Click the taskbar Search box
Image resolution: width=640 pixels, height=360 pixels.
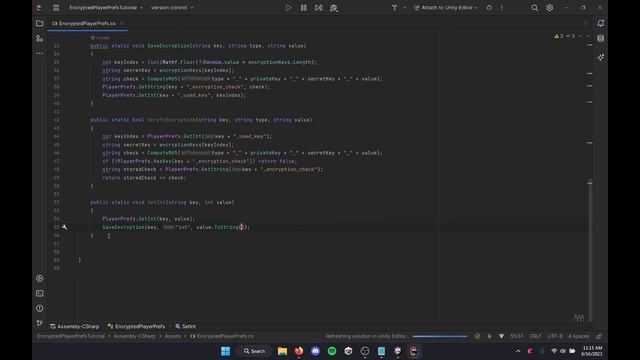(254, 351)
